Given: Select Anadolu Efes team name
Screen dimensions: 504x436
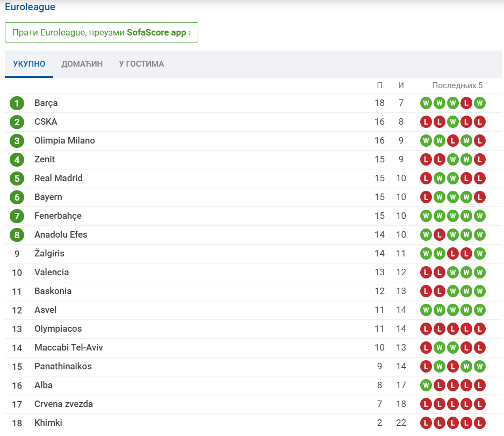Looking at the screenshot, I should point(61,235).
